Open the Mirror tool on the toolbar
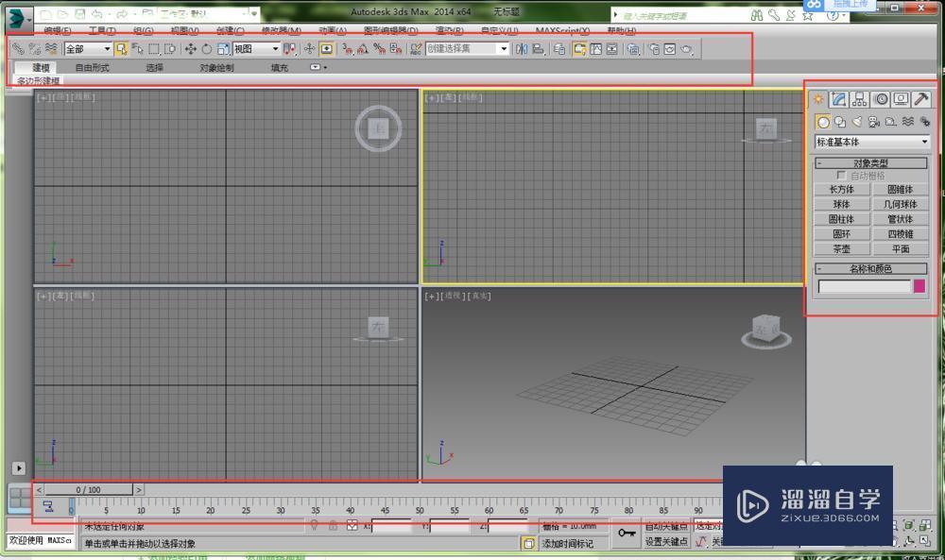Viewport: 945px width, 560px height. [x=521, y=49]
